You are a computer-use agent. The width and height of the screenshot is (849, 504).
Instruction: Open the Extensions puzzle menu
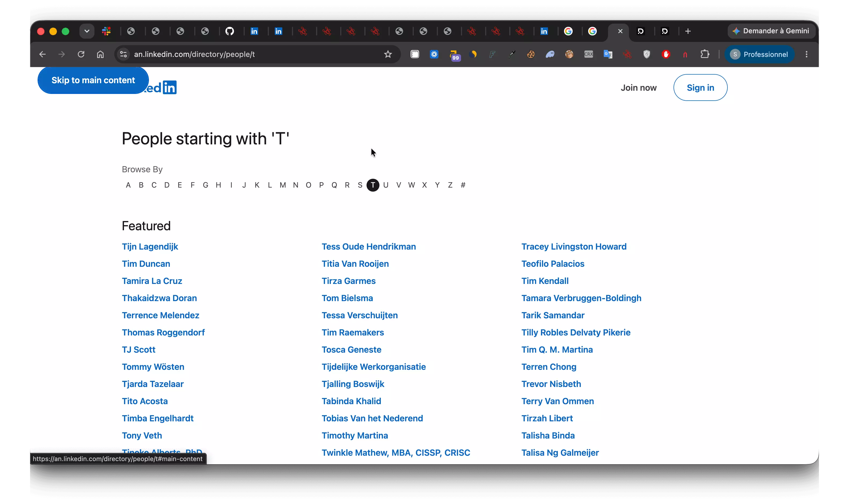coord(705,54)
